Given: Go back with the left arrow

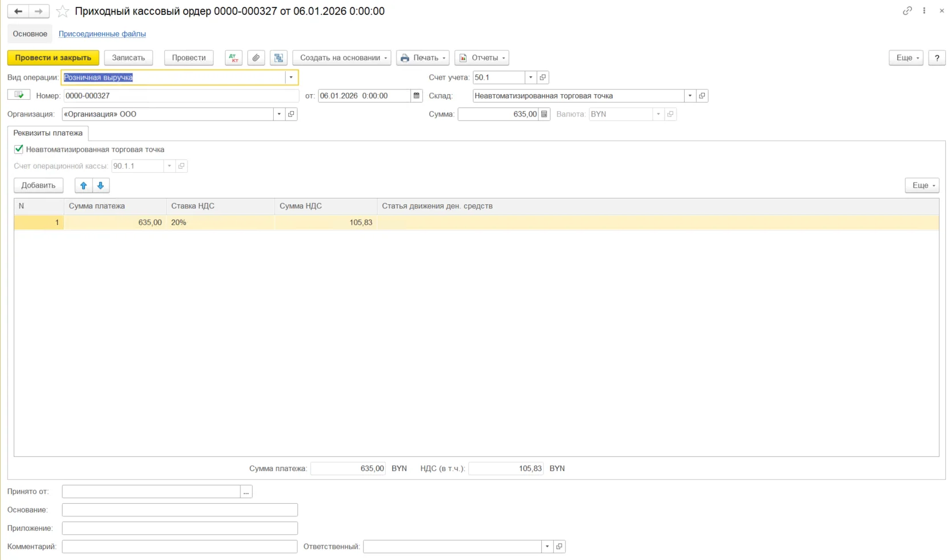Looking at the screenshot, I should [18, 11].
